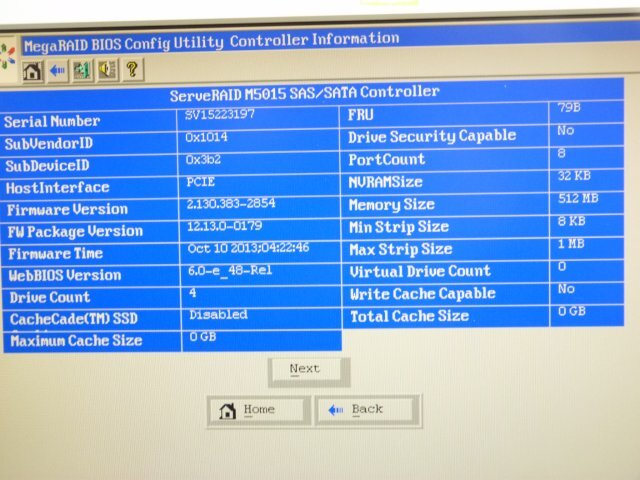Select the Total Cache Size 0 GB value
The image size is (640, 480).
(x=572, y=311)
